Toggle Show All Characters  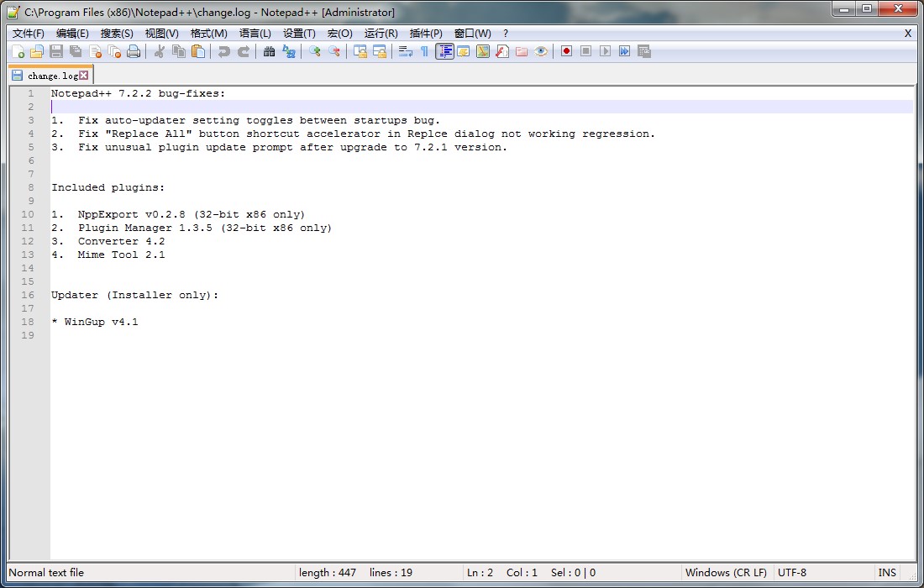(426, 51)
